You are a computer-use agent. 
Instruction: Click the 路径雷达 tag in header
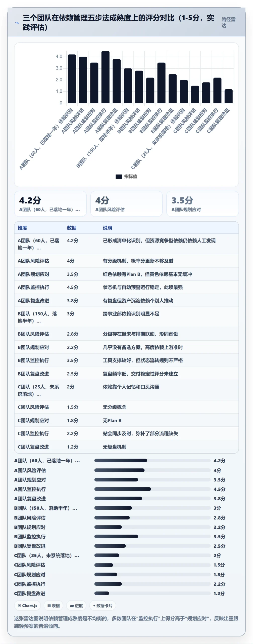tap(228, 22)
